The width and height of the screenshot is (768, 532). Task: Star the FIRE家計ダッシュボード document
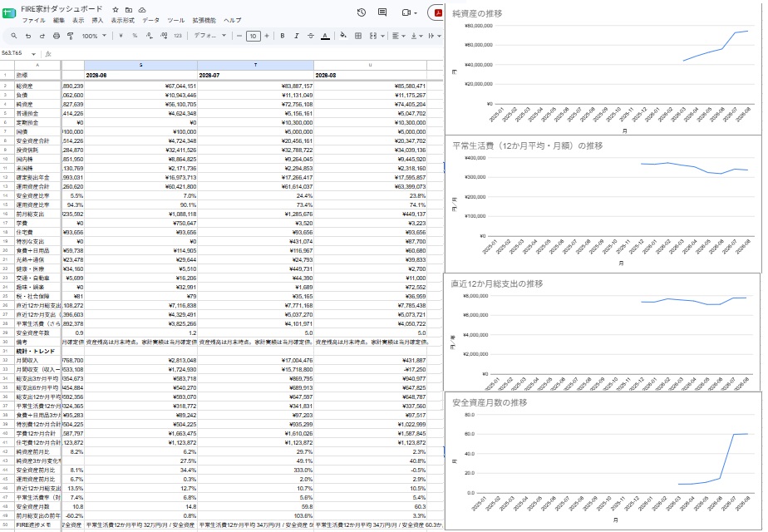(x=115, y=10)
